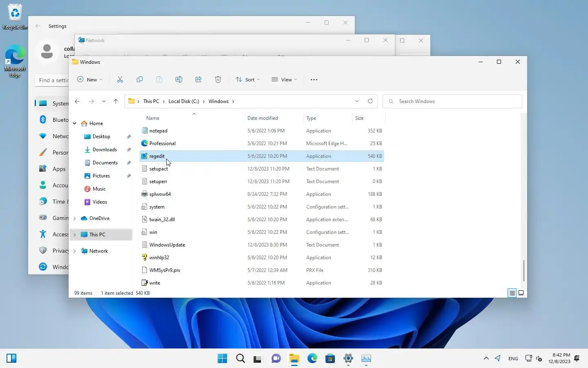Sort by Name column header
588x368 pixels.
click(x=153, y=118)
